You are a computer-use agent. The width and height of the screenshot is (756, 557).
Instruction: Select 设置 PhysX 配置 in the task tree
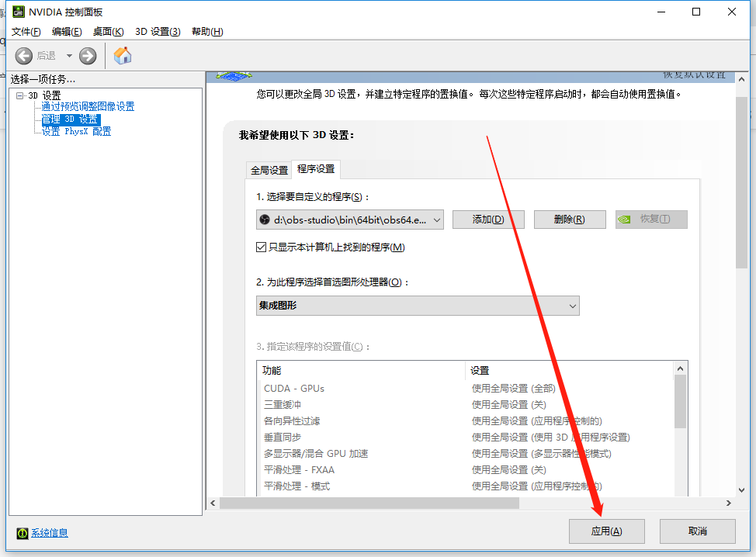pyautogui.click(x=76, y=132)
